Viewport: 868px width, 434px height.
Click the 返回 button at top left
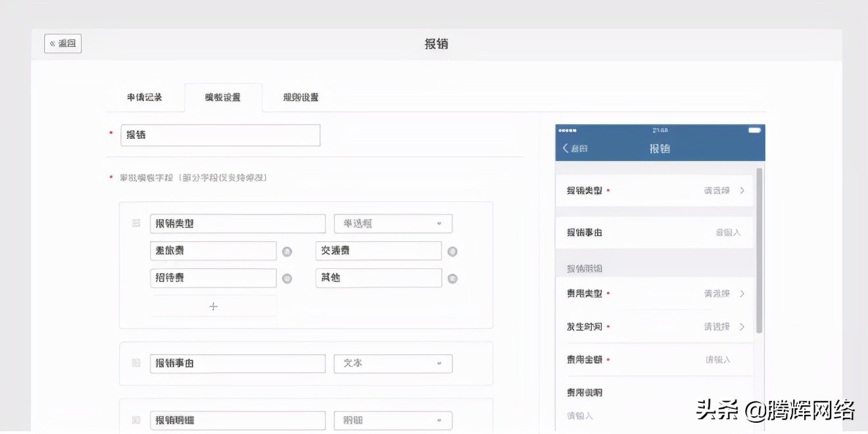[x=62, y=43]
